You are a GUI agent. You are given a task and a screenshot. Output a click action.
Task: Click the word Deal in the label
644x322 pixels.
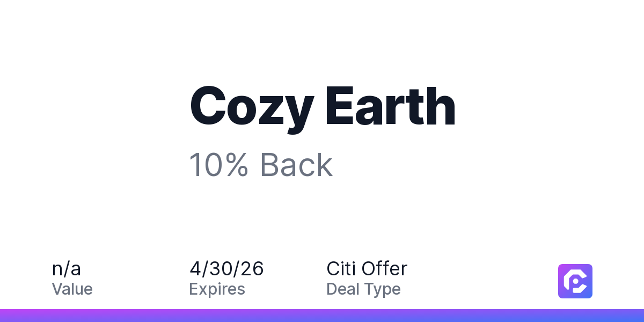tap(342, 289)
